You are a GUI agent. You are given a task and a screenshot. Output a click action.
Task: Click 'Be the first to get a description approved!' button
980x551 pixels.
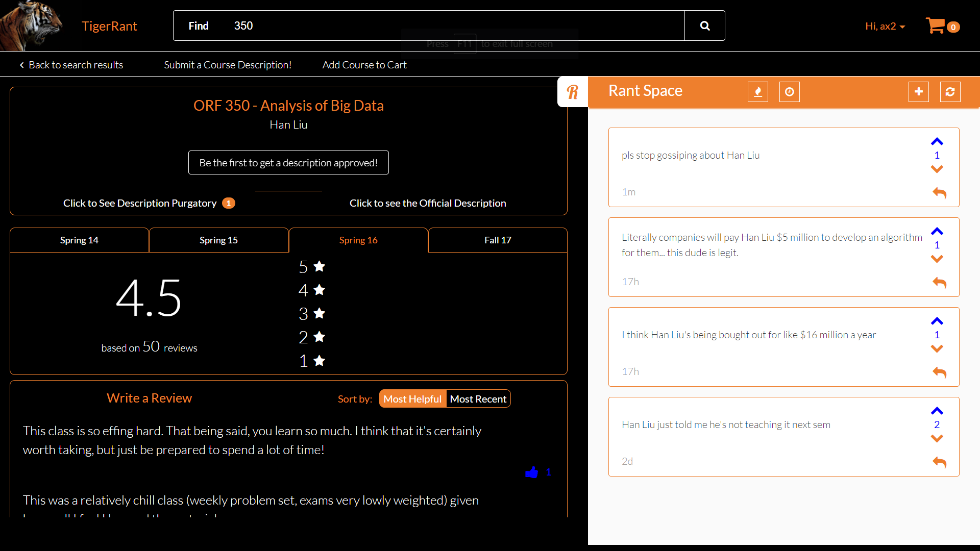(288, 163)
